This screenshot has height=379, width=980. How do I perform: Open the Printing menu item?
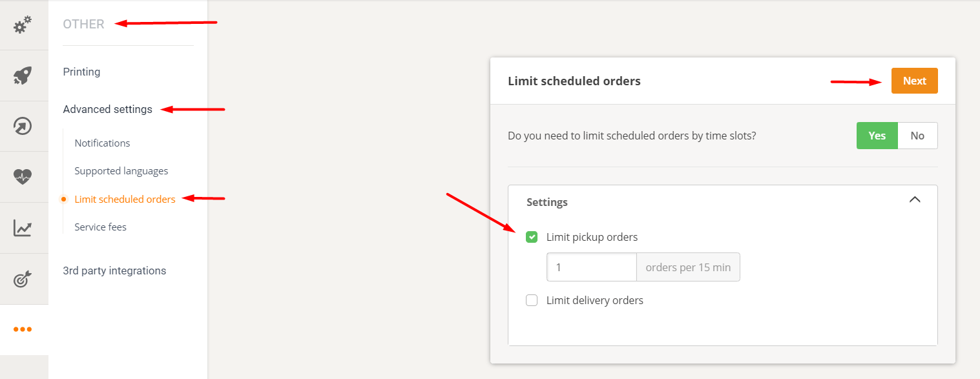click(81, 72)
